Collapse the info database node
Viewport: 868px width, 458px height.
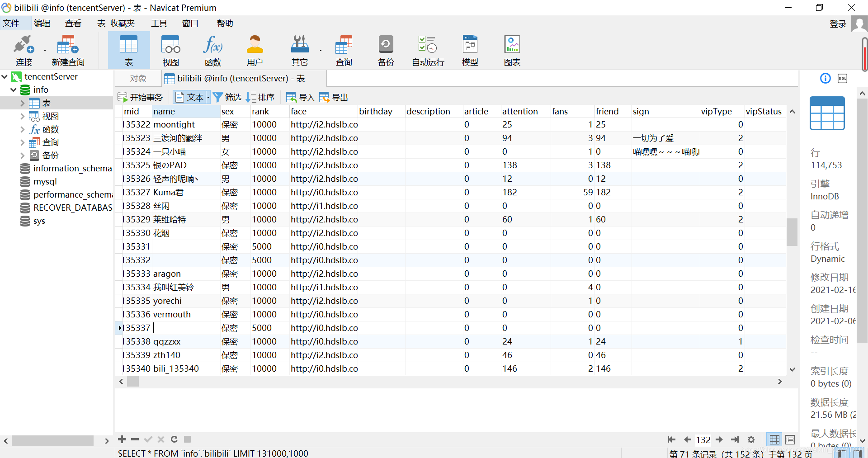click(14, 90)
